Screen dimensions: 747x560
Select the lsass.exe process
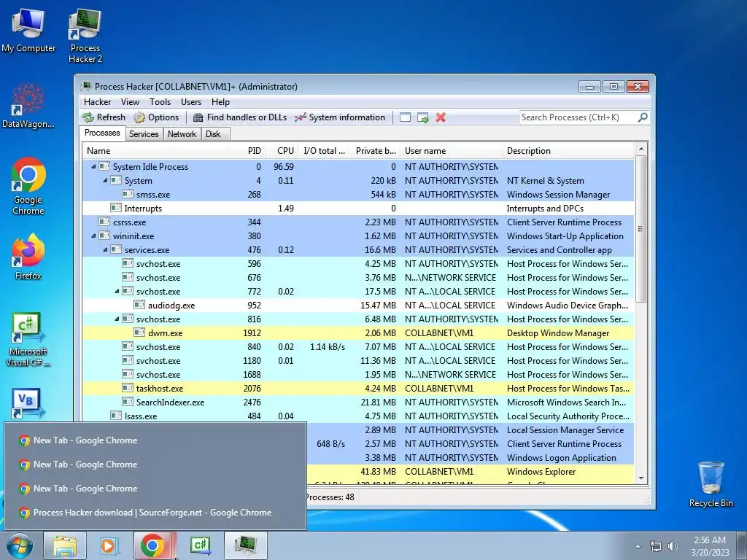(x=358, y=416)
